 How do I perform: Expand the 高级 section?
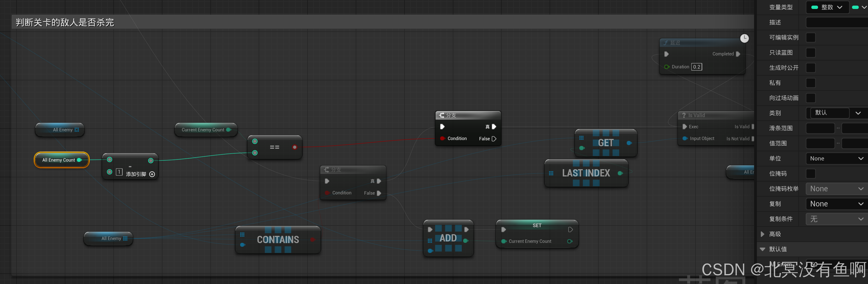[x=763, y=234]
